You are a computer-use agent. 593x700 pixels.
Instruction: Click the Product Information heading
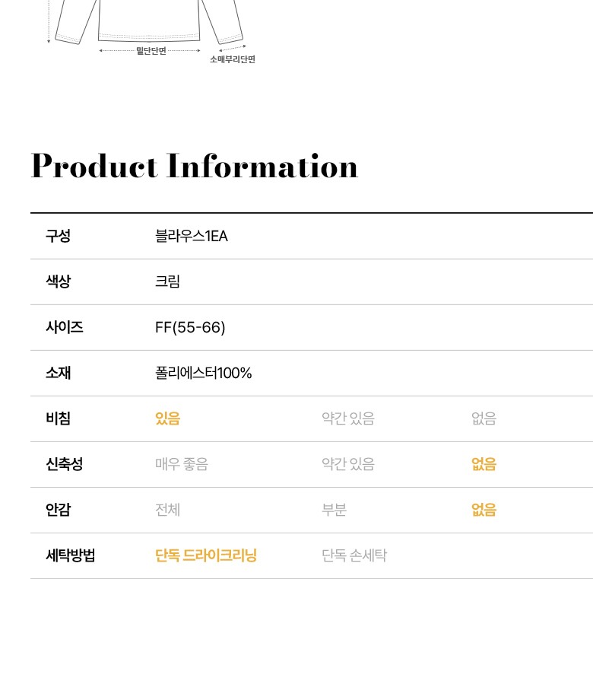(195, 167)
